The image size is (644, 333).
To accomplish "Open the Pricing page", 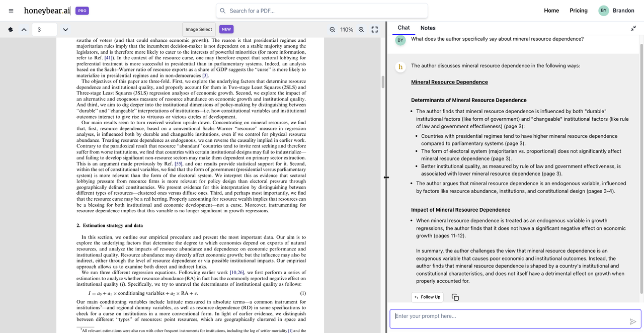I will click(579, 11).
